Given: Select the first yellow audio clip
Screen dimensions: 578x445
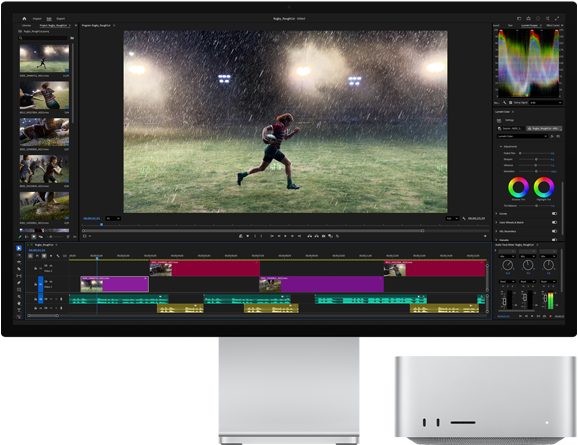Looking at the screenshot, I should pos(180,309).
